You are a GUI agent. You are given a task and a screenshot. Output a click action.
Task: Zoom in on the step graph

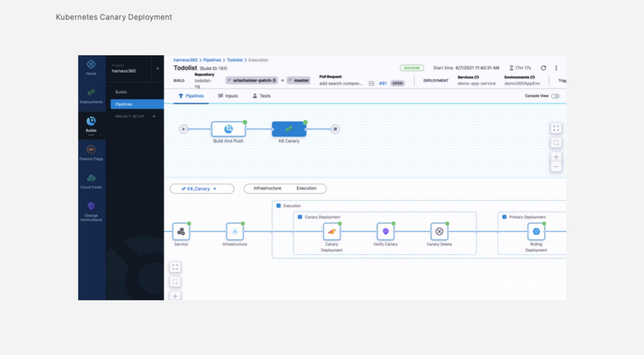point(175,296)
